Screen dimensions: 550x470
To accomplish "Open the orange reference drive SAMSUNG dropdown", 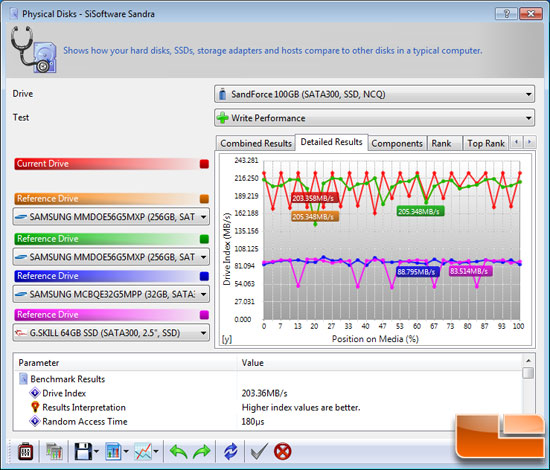I will pos(111,217).
